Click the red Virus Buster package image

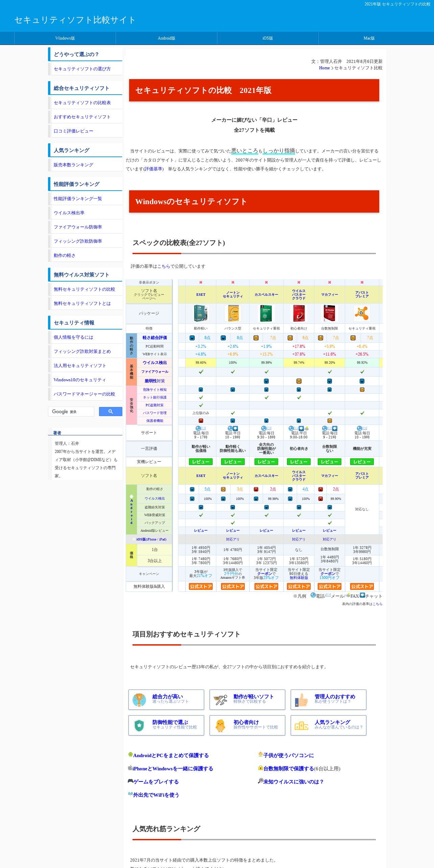pyautogui.click(x=299, y=313)
